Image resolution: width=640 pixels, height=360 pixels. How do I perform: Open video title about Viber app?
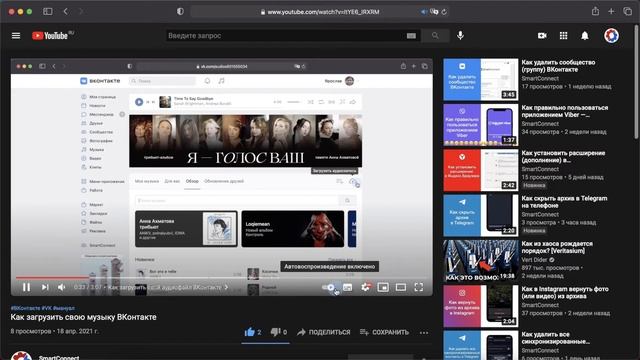565,111
